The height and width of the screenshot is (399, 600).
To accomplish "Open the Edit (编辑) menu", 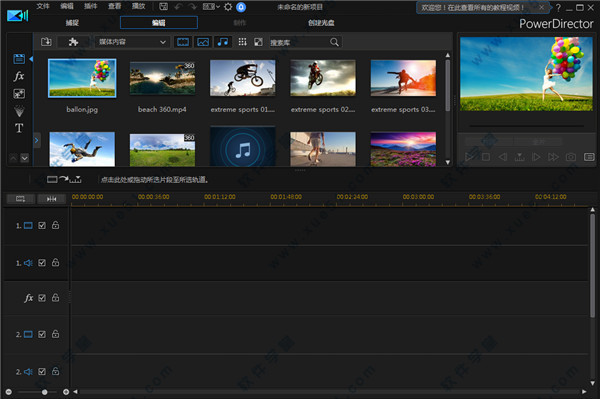I will coord(67,6).
